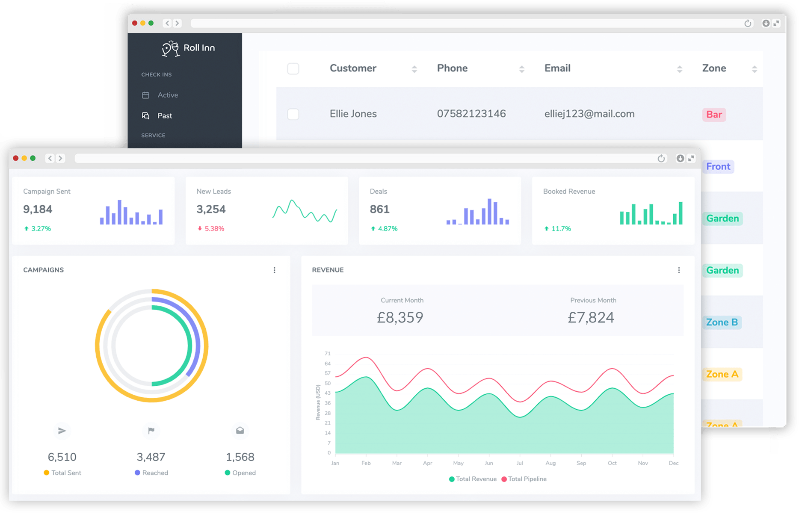Click the Reached flag icon
Viewport: 799px width, 532px height.
(x=151, y=431)
